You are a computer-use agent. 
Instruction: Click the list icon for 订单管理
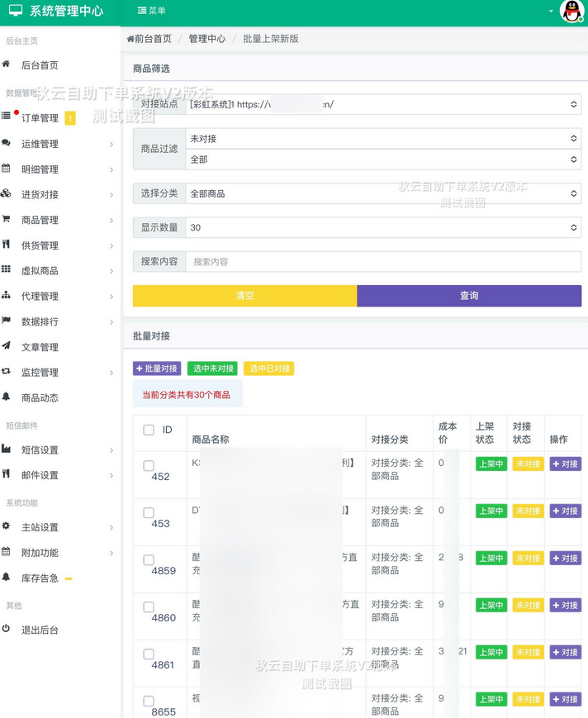6,116
